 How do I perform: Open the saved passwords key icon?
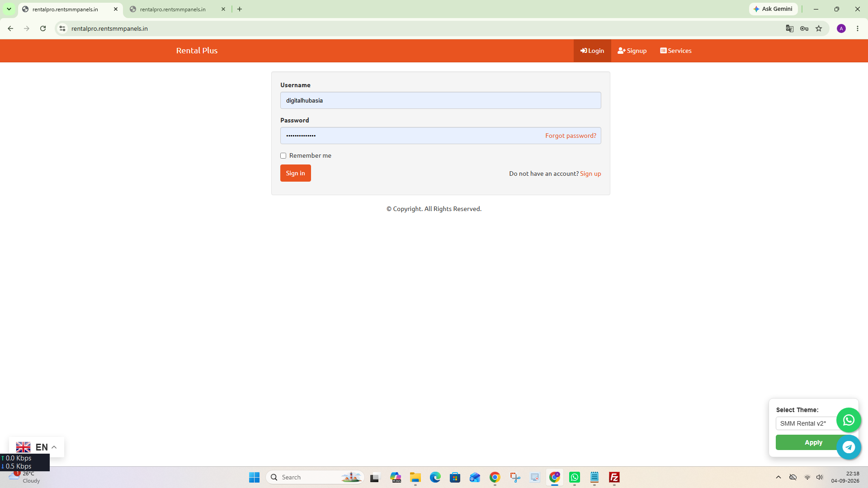[804, 28]
